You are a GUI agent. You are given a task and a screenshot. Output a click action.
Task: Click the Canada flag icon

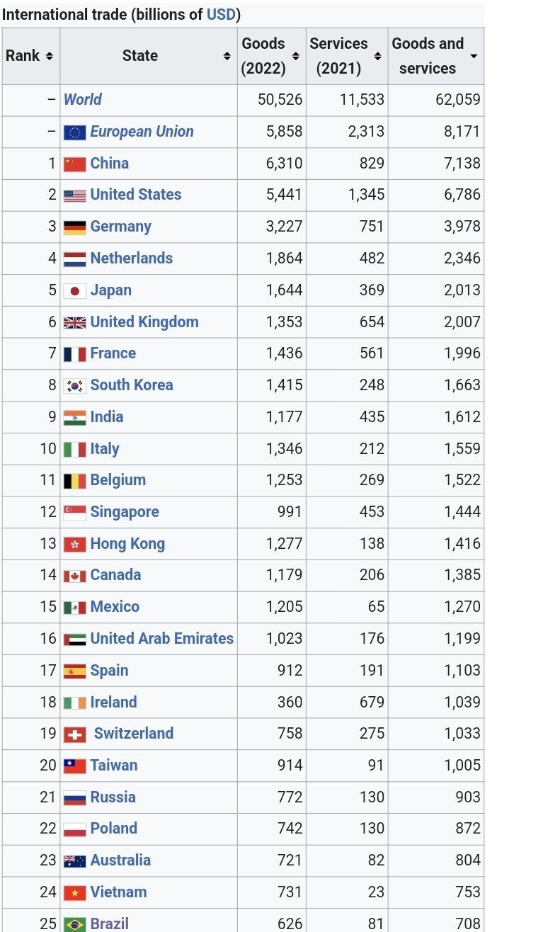pos(74,576)
